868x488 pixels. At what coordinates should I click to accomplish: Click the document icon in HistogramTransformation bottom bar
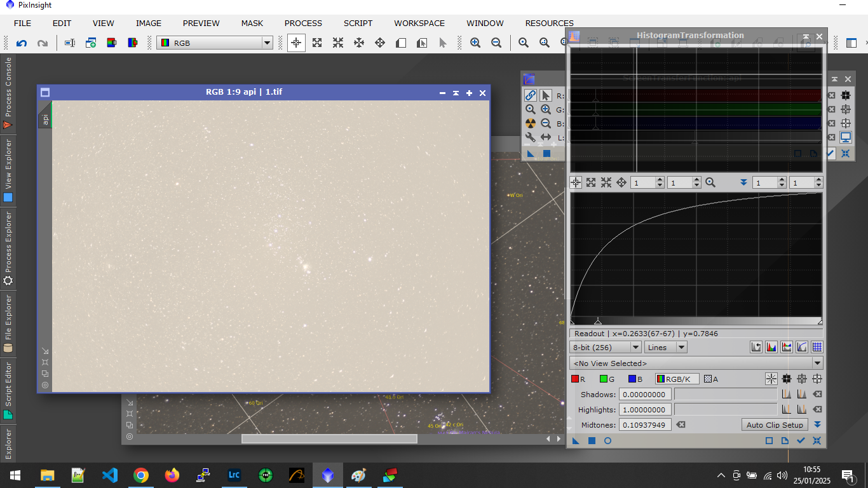tap(785, 440)
